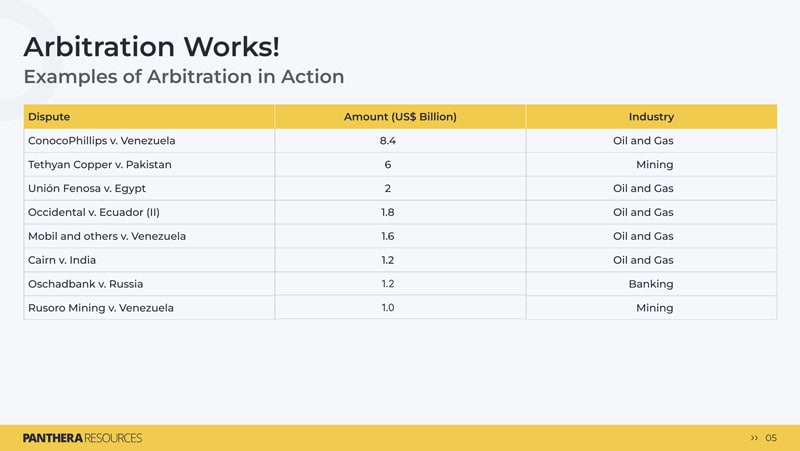Click the 'Arbitration Works!' heading
The height and width of the screenshot is (451, 800).
[152, 46]
